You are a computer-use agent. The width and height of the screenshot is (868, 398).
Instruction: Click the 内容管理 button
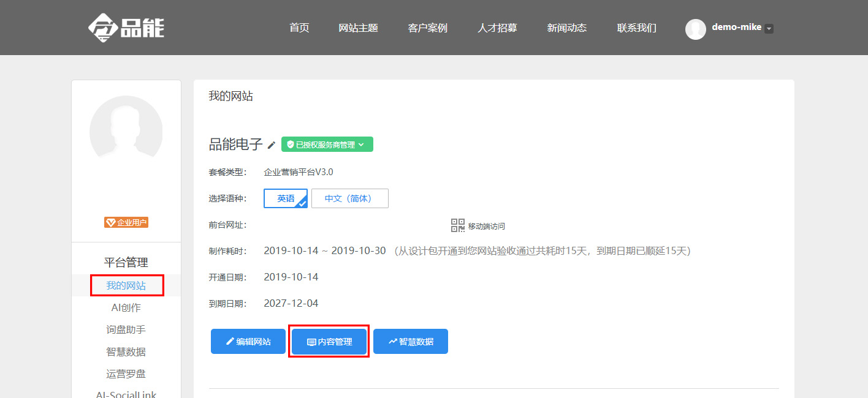coord(329,342)
